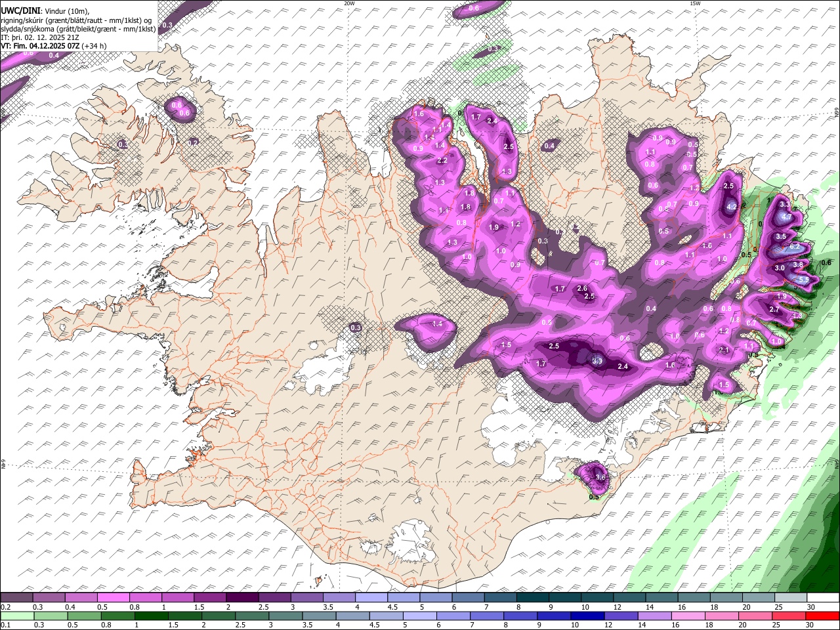Click the 'slydda/snjókoma' legend description line
The image size is (840, 630).
coord(78,29)
